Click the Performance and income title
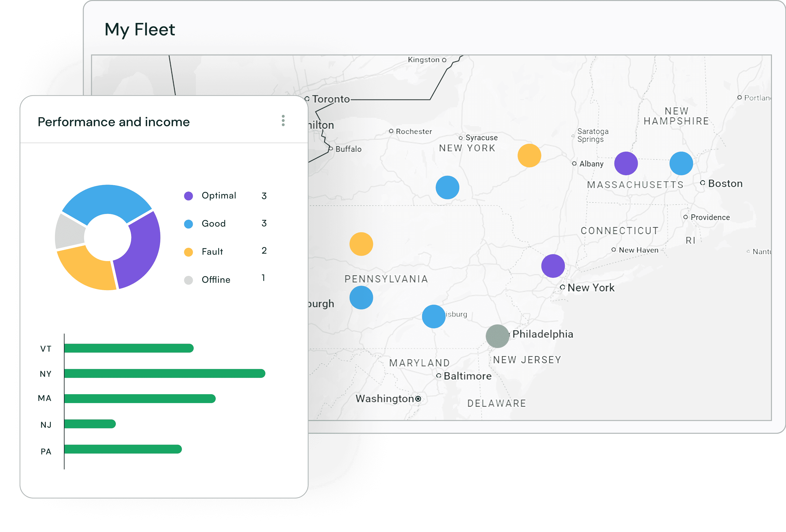 tap(114, 122)
